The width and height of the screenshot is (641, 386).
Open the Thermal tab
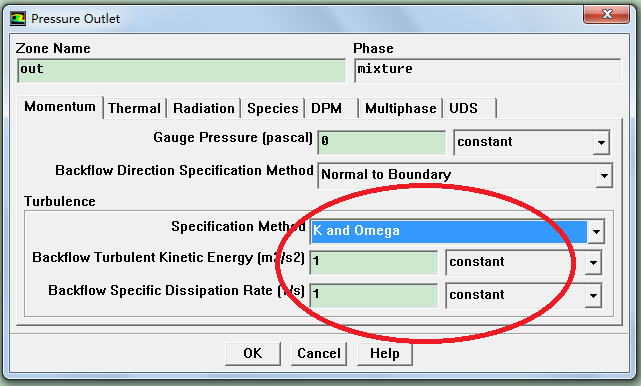134,108
